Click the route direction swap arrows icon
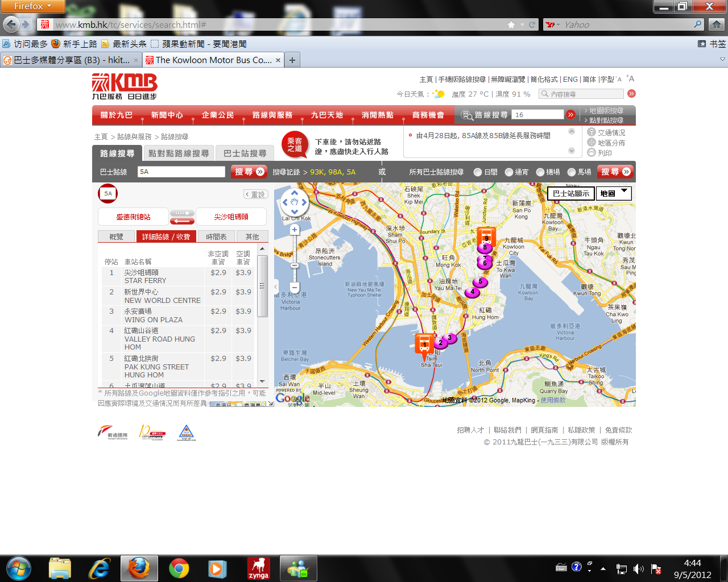The height and width of the screenshot is (582, 728). (x=182, y=217)
